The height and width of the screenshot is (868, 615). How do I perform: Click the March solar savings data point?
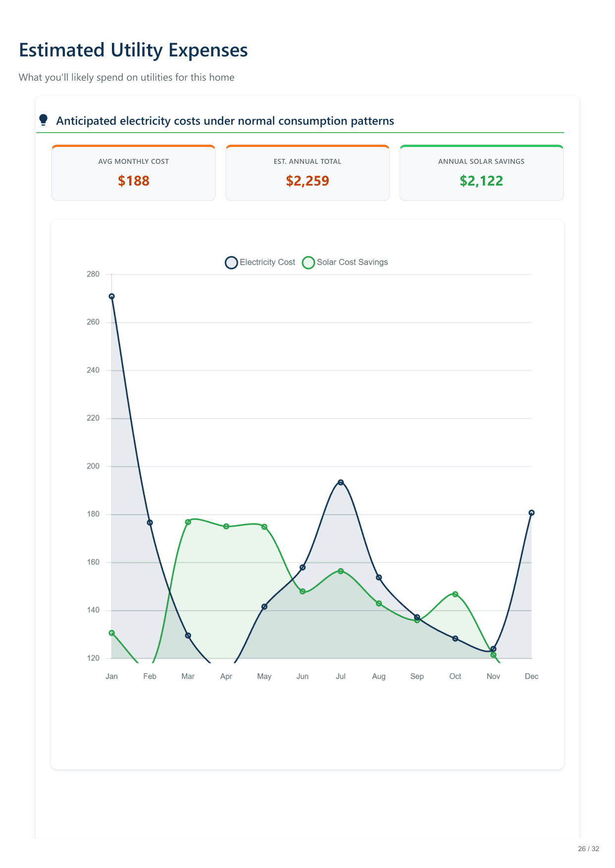[188, 522]
